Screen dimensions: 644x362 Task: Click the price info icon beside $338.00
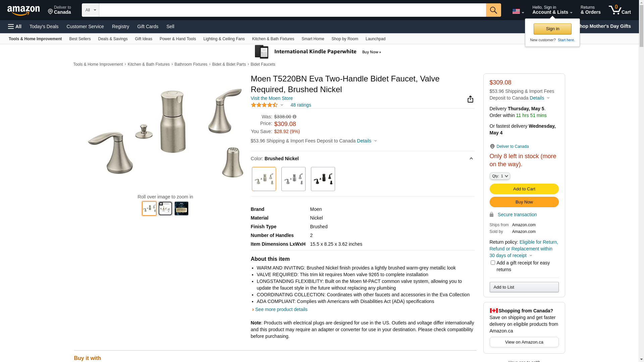(x=294, y=117)
